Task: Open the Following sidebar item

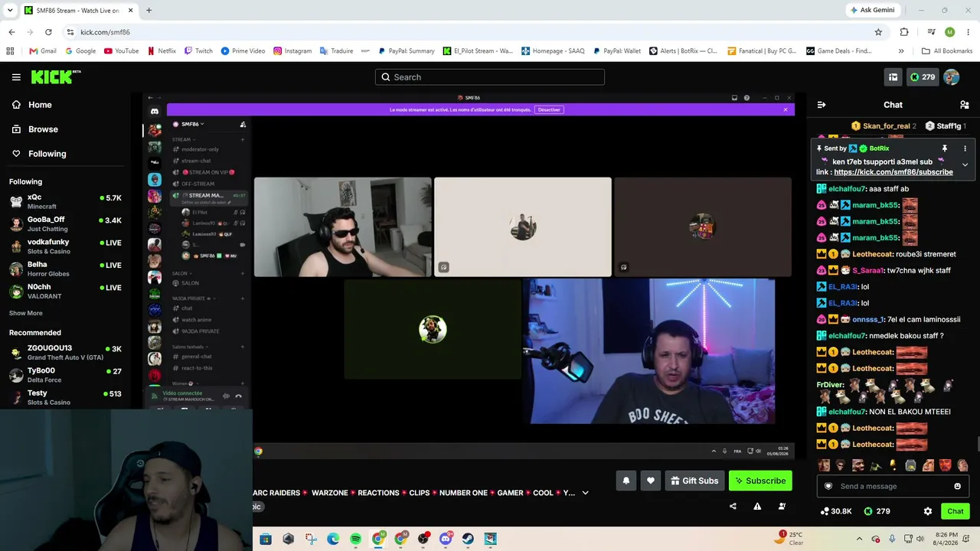Action: pos(64,154)
